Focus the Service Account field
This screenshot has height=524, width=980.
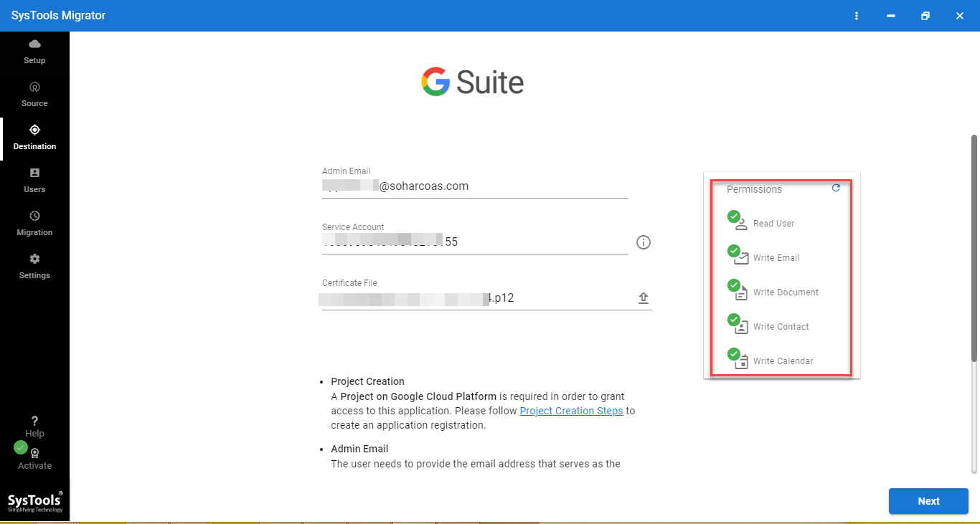pyautogui.click(x=475, y=242)
